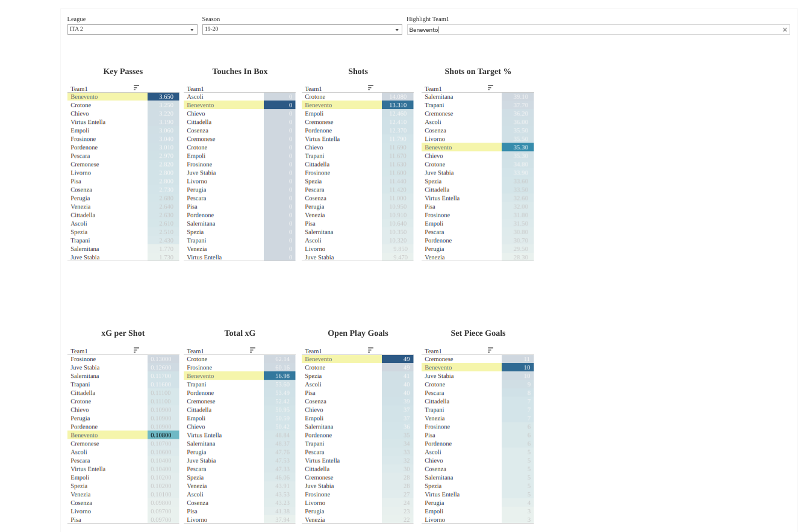Click the Total xG table title
Screen dimensions: 801x532
click(240, 333)
